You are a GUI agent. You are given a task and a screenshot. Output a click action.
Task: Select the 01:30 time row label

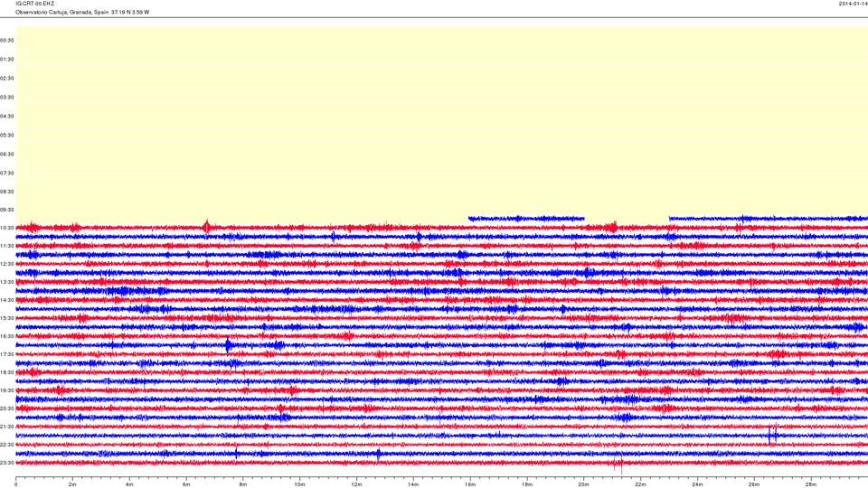point(7,60)
